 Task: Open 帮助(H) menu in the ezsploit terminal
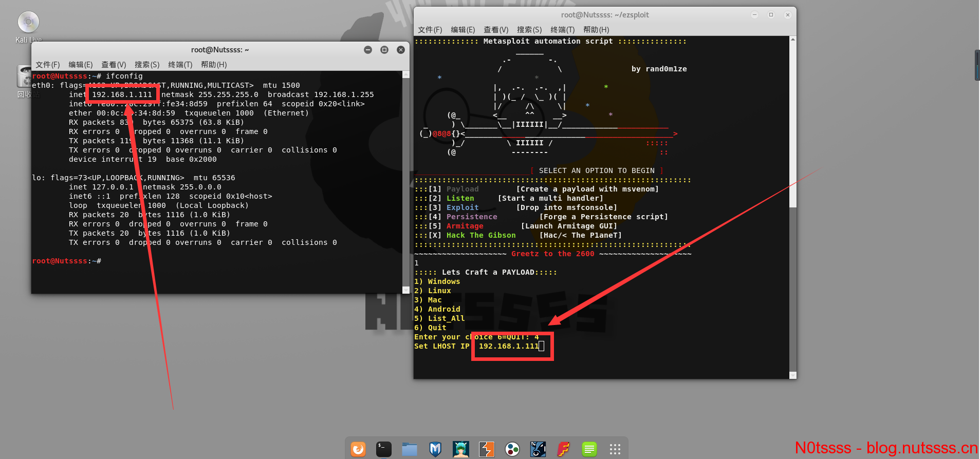[x=596, y=30]
